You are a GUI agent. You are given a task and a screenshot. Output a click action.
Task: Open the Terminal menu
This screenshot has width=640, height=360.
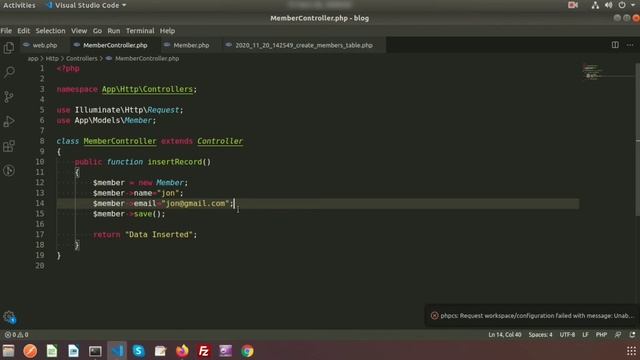click(x=140, y=31)
